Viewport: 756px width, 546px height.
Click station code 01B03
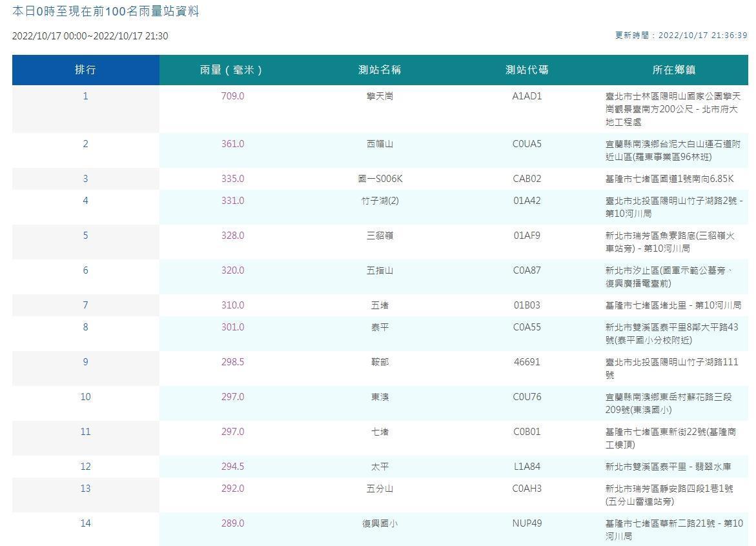[x=527, y=305]
